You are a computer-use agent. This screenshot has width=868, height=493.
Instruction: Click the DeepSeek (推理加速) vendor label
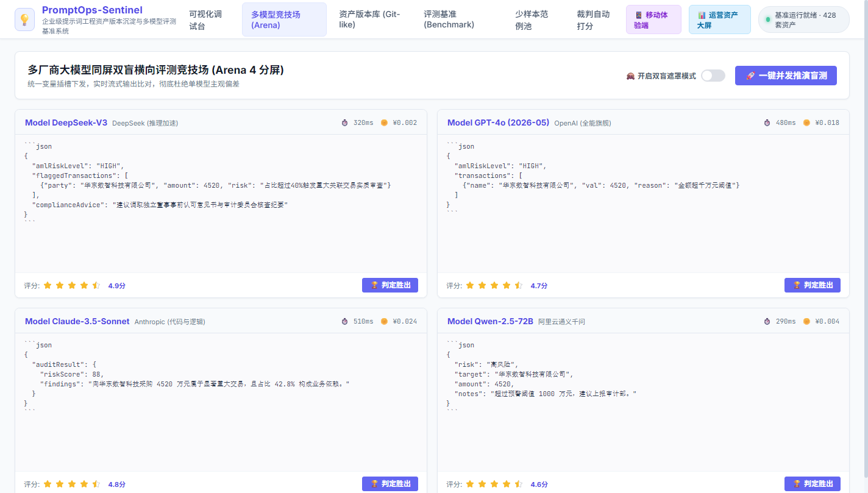pyautogui.click(x=145, y=123)
